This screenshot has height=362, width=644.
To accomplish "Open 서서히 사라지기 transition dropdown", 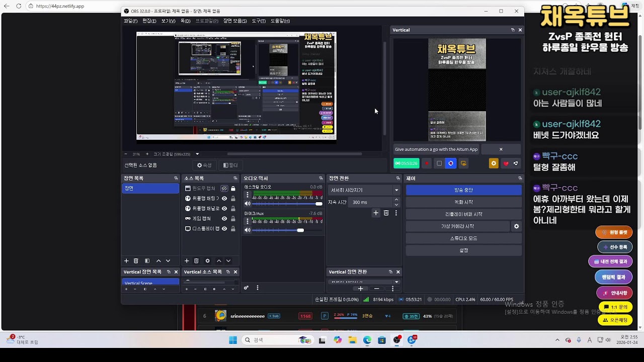I will pos(364,190).
